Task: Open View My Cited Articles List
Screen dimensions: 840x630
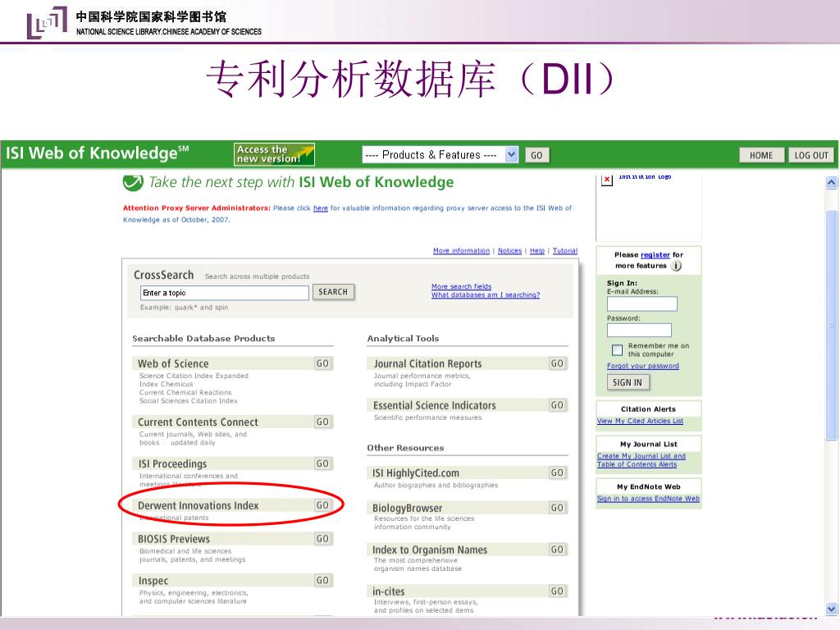Action: 640,421
